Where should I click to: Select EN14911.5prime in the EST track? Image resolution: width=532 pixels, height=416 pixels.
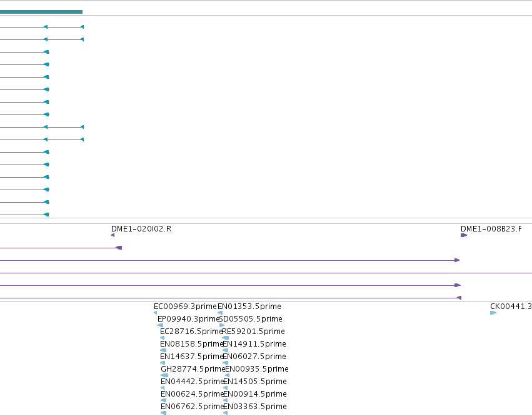pos(254,344)
